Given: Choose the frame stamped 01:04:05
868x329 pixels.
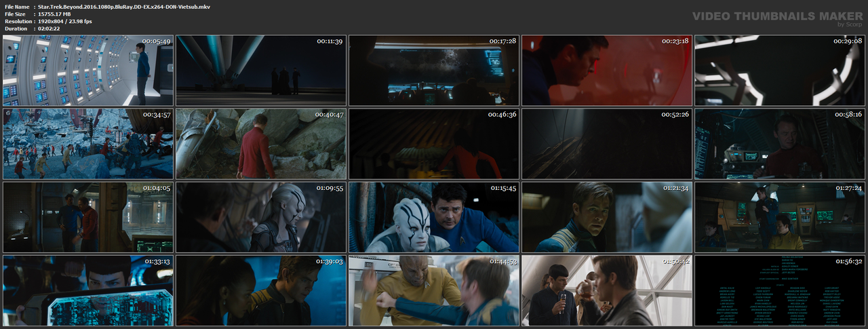Looking at the screenshot, I should [x=88, y=217].
